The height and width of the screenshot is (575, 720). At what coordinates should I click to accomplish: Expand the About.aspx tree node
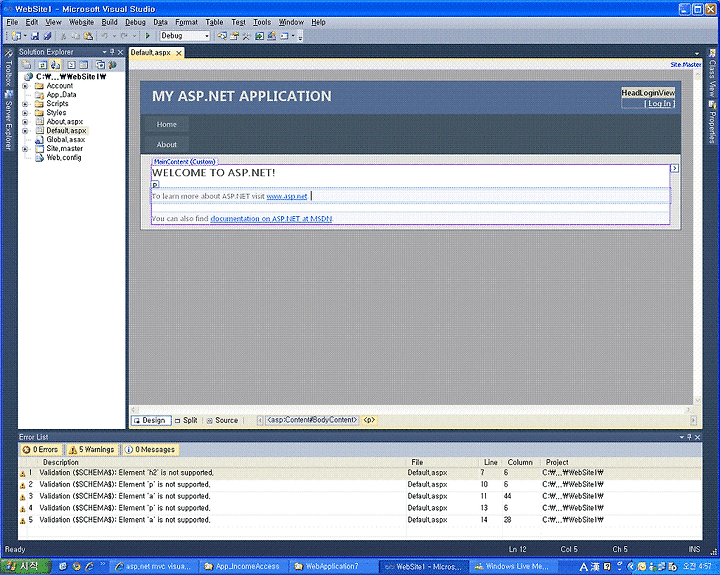pyautogui.click(x=25, y=122)
